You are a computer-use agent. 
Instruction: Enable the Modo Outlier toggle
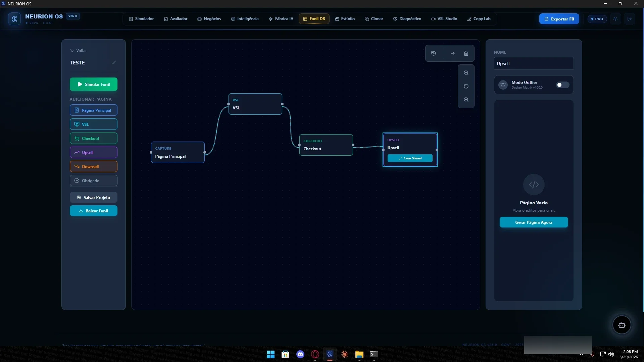click(562, 85)
